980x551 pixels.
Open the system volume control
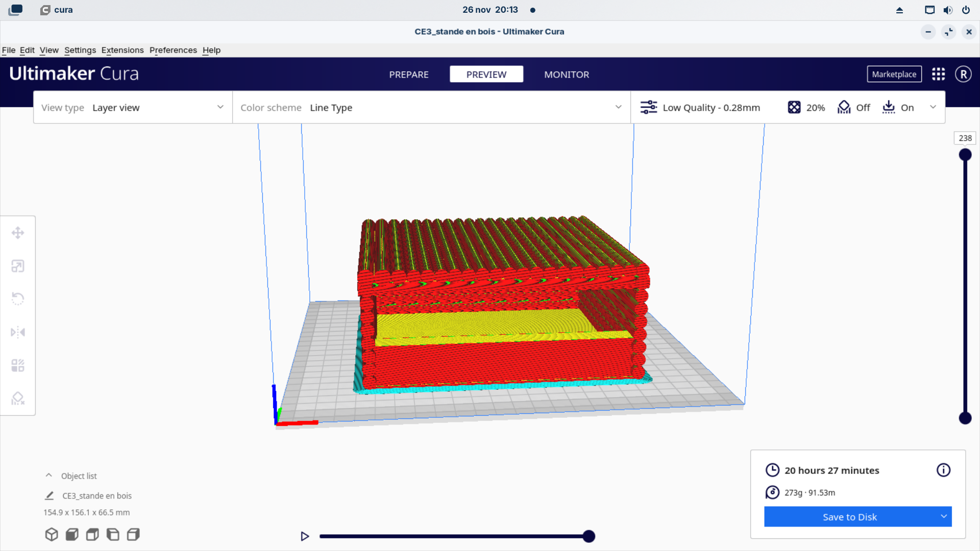click(948, 10)
